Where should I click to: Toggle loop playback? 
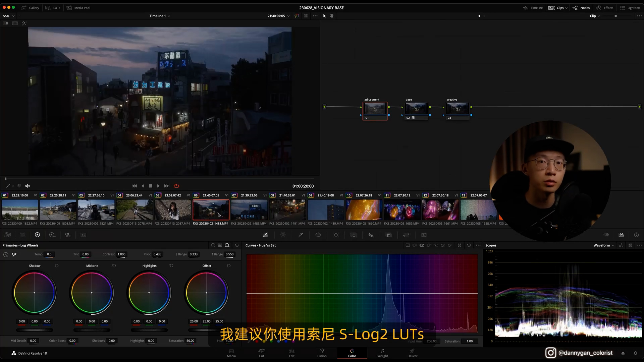click(176, 186)
